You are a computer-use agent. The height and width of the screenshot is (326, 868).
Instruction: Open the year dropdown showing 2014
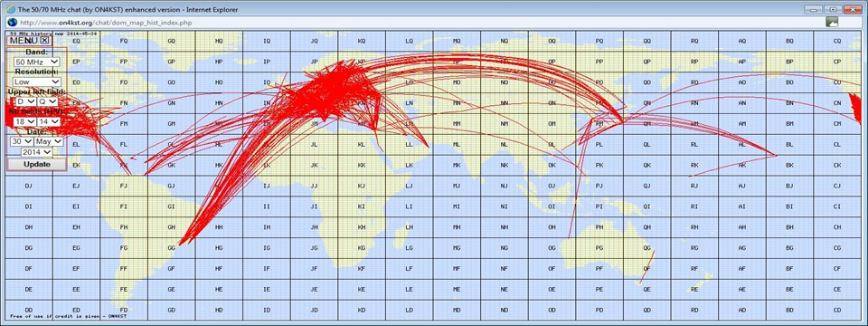pos(36,152)
